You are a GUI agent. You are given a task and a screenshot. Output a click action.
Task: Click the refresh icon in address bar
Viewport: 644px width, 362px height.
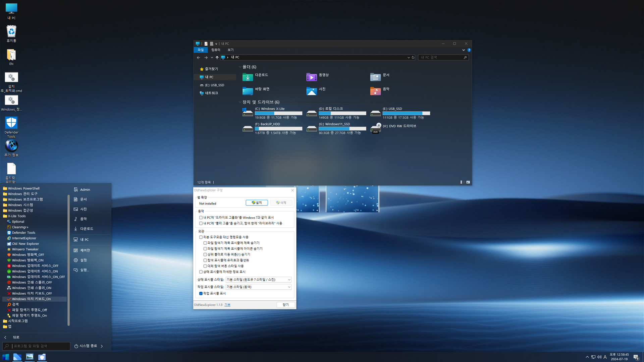point(413,58)
